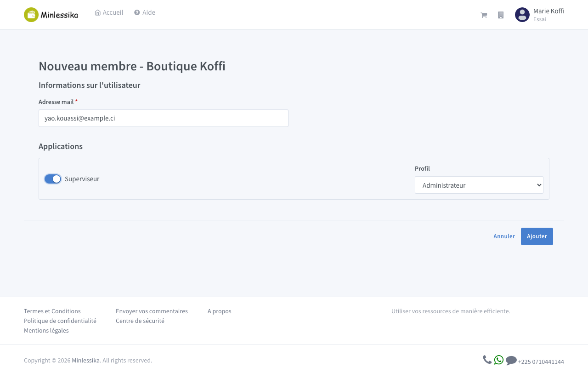Disable the Superviseur toggle switch

click(x=53, y=179)
